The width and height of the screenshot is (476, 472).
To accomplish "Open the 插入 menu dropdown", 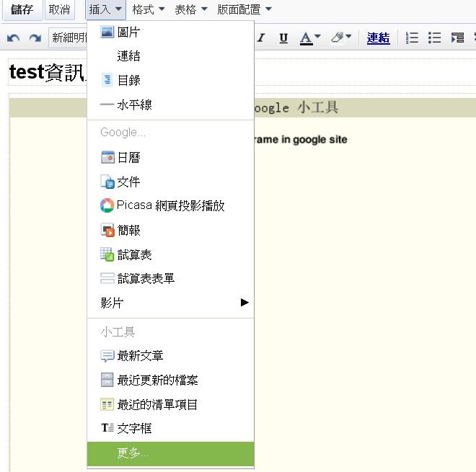I will point(105,9).
